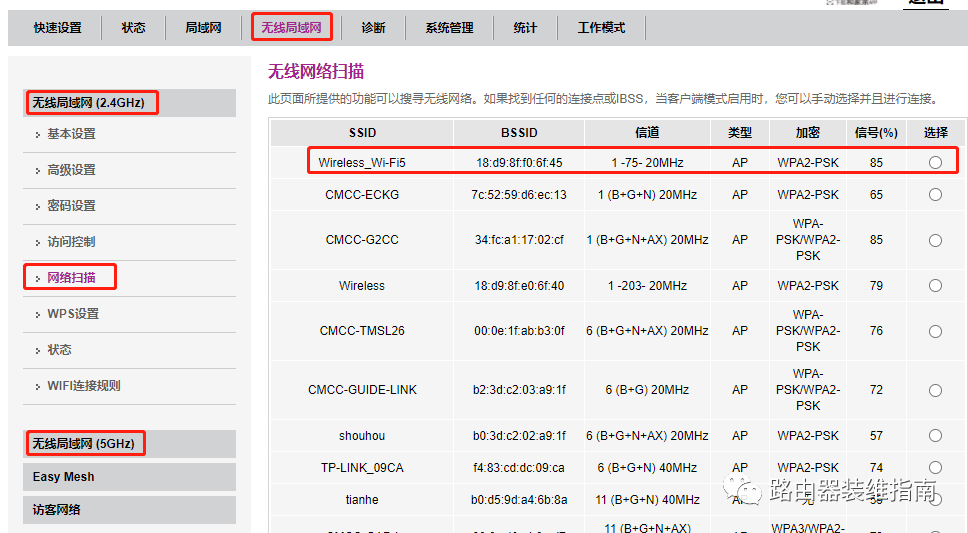This screenshot has width=968, height=533.
Task: Expand 无线局域网 (2.4GHz) section
Action: click(130, 103)
